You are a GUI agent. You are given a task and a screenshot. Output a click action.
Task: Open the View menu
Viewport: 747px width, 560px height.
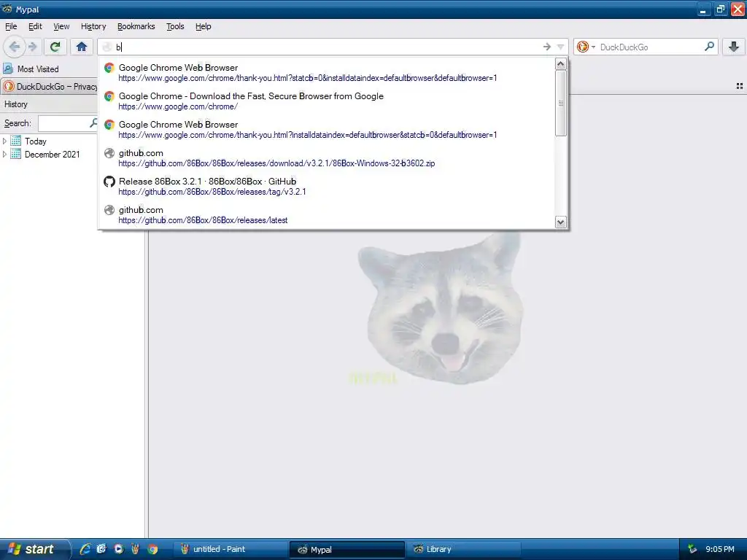pos(61,26)
